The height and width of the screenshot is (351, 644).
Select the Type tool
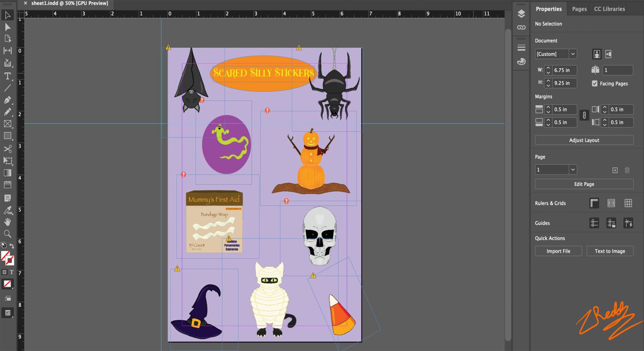coord(8,76)
